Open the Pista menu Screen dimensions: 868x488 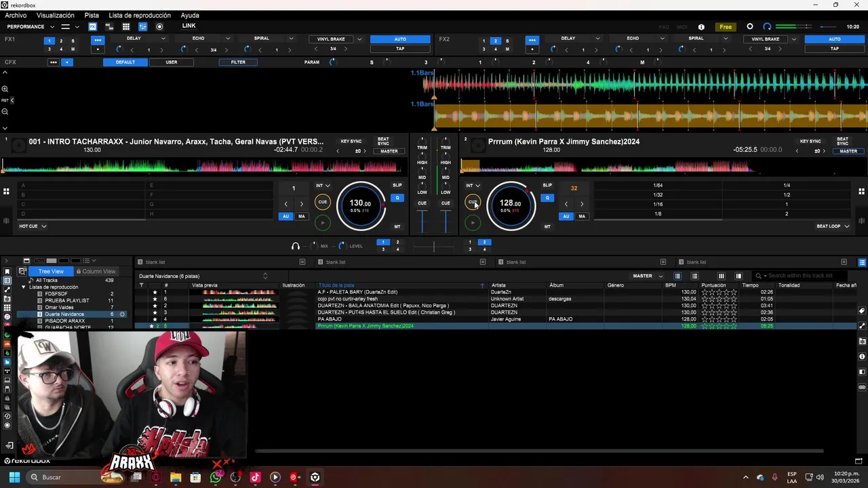click(x=92, y=16)
